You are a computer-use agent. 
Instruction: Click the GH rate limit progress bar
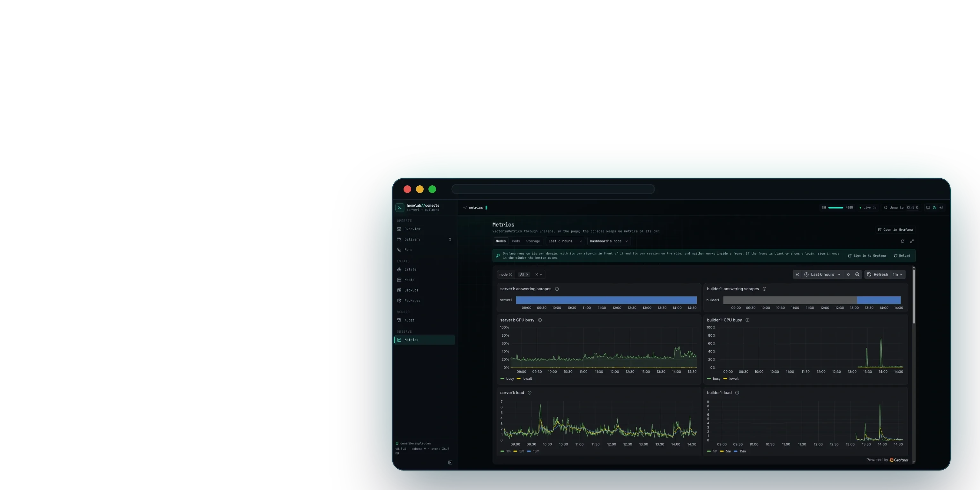point(836,208)
